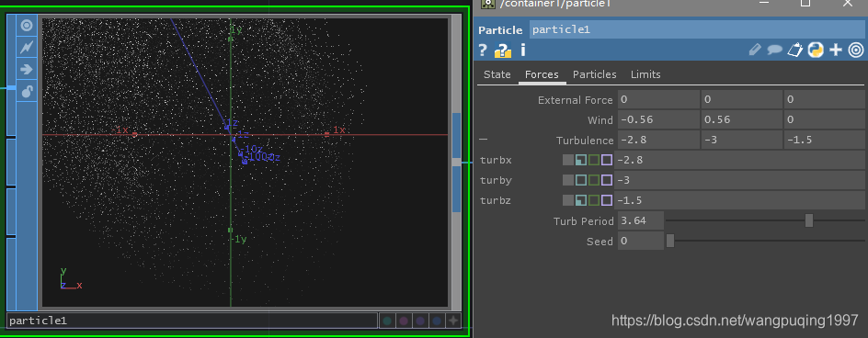Click the External Force X field
The height and width of the screenshot is (338, 868).
point(658,99)
